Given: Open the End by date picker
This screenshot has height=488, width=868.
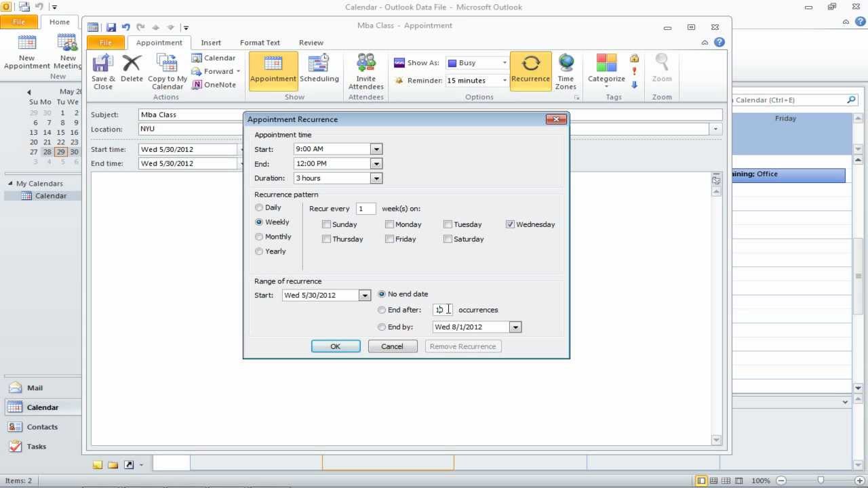Looking at the screenshot, I should pos(515,327).
